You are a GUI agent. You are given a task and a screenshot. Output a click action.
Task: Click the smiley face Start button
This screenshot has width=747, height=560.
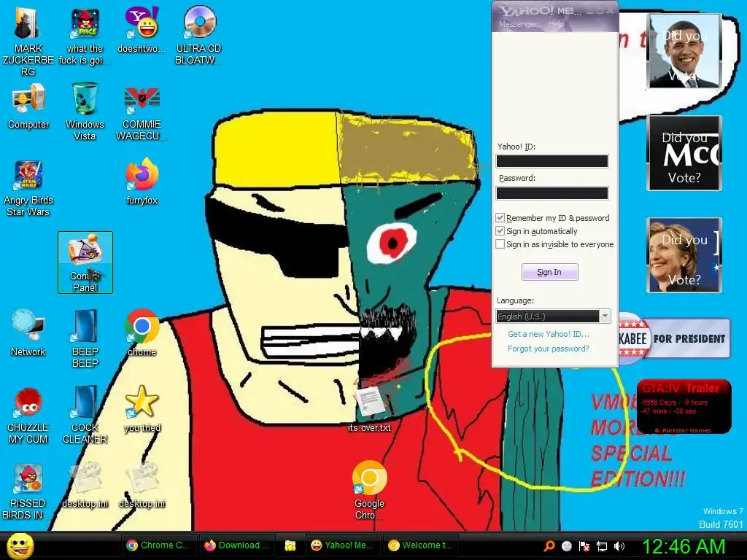pyautogui.click(x=20, y=545)
